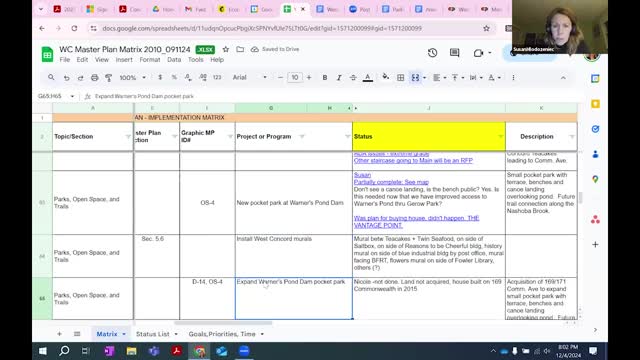Screen dimensions: 640x360
Task: Open text color picker
Action: 368,78
